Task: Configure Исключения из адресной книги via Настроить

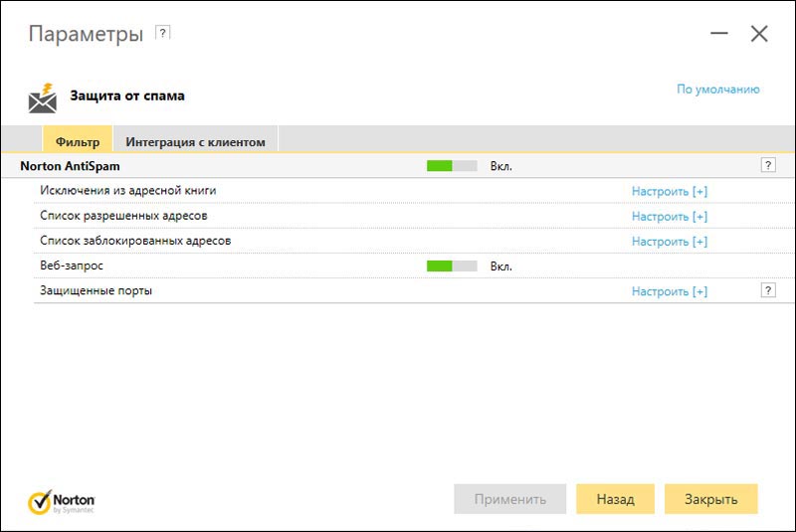Action: [669, 191]
